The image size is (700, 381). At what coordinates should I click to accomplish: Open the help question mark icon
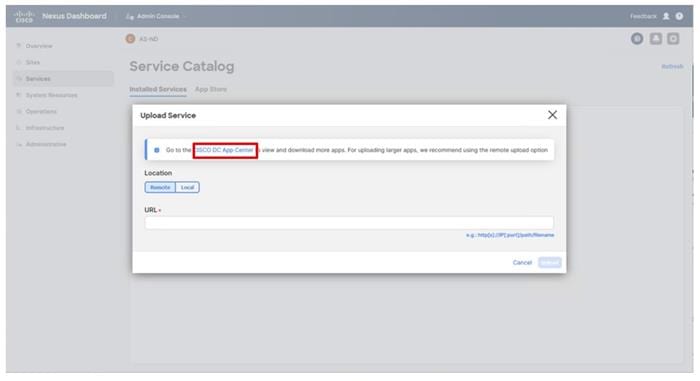[x=679, y=16]
